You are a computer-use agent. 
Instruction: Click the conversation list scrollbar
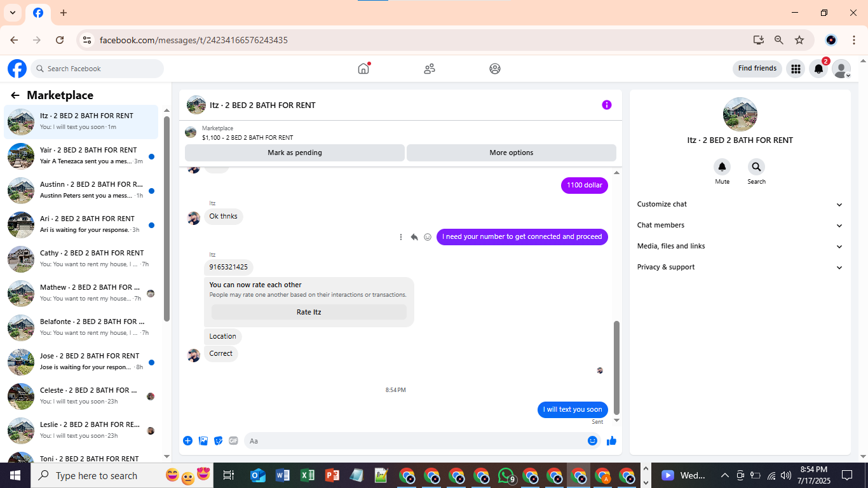[166, 219]
